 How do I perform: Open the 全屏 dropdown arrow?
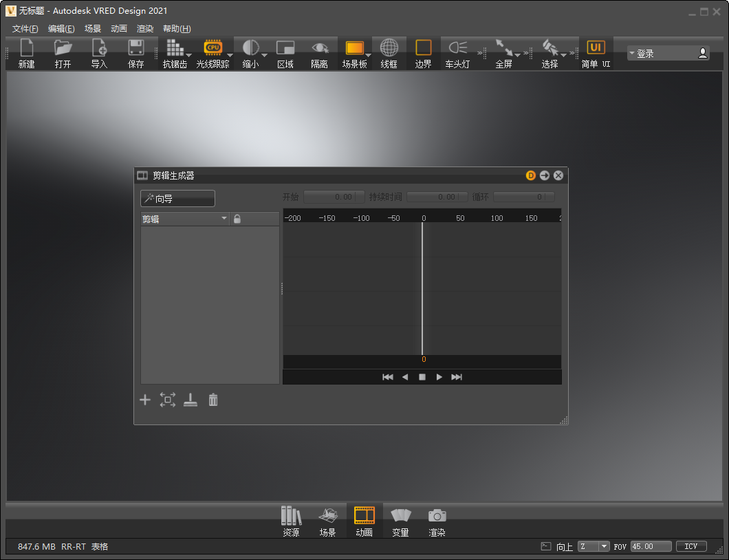(x=517, y=55)
